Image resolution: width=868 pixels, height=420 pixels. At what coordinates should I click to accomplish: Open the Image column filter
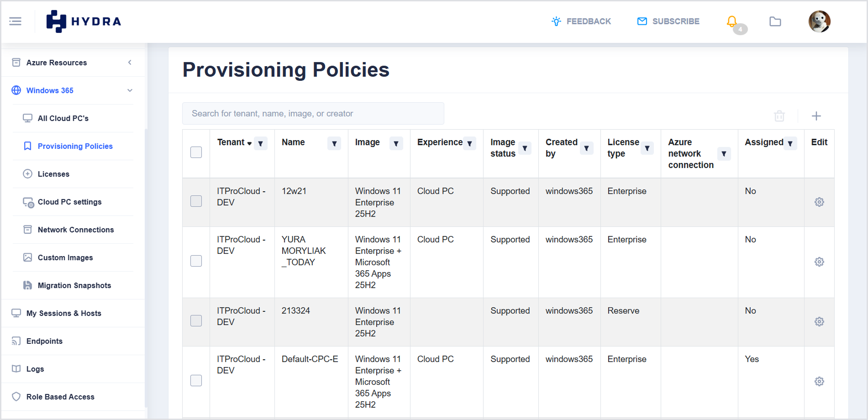point(396,143)
